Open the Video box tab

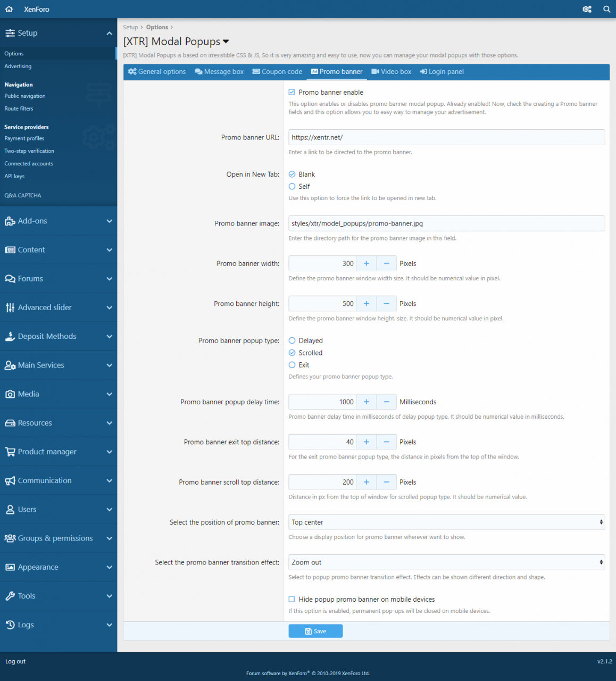(391, 72)
